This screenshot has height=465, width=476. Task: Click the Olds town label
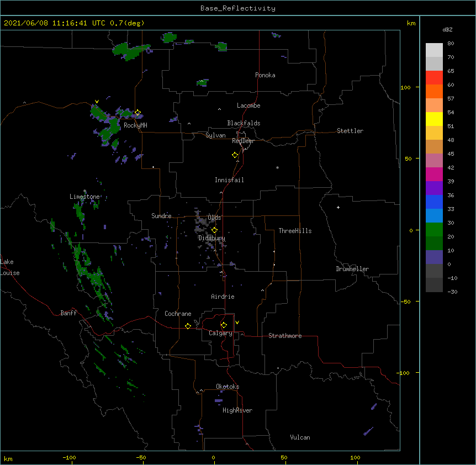pos(214,218)
